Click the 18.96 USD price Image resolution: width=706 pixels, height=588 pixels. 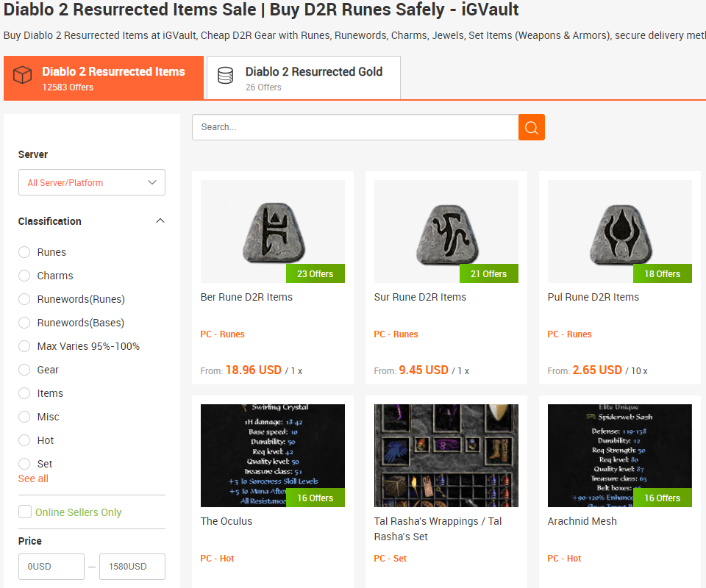point(254,370)
